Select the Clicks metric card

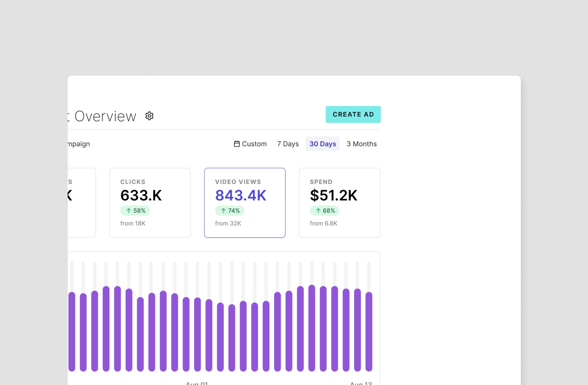[150, 203]
